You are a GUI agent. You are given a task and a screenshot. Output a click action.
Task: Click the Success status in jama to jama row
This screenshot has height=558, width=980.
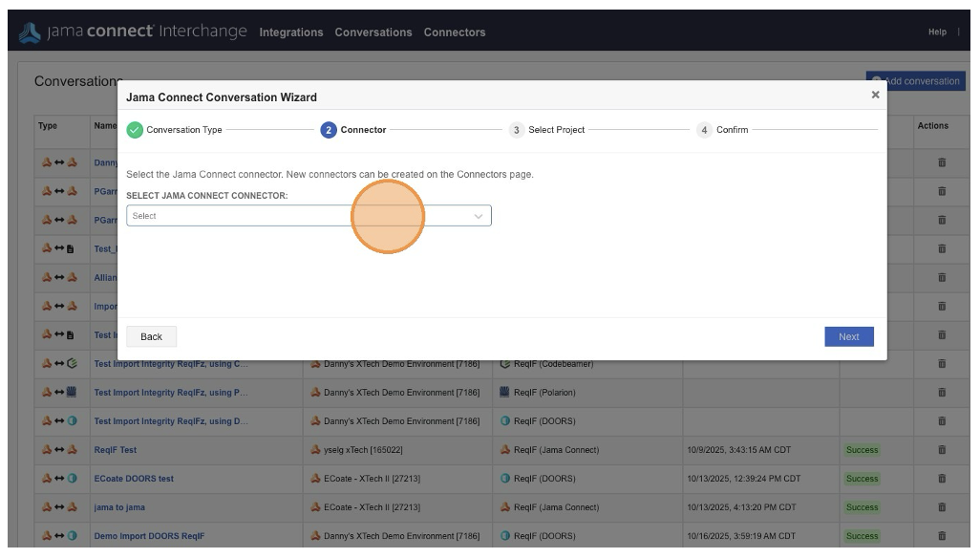pos(862,507)
